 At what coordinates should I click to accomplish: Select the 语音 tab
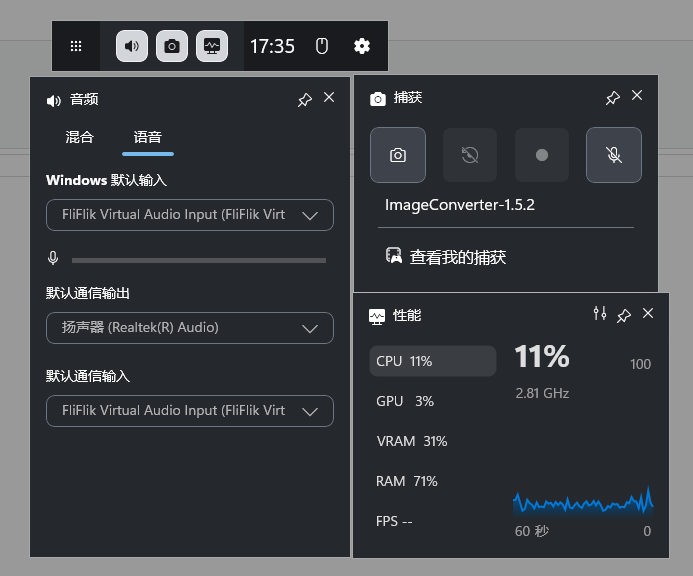pos(148,137)
